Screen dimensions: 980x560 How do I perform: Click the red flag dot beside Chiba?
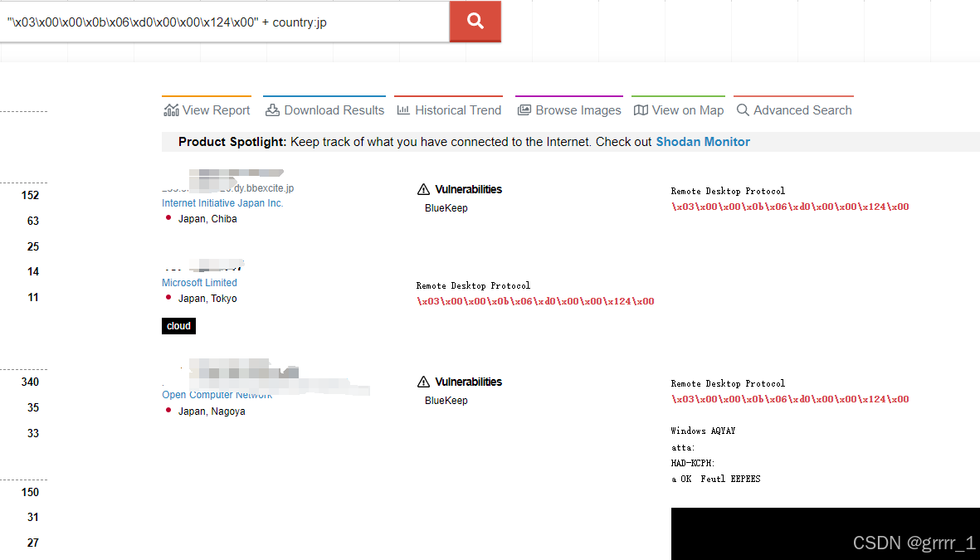point(168,217)
